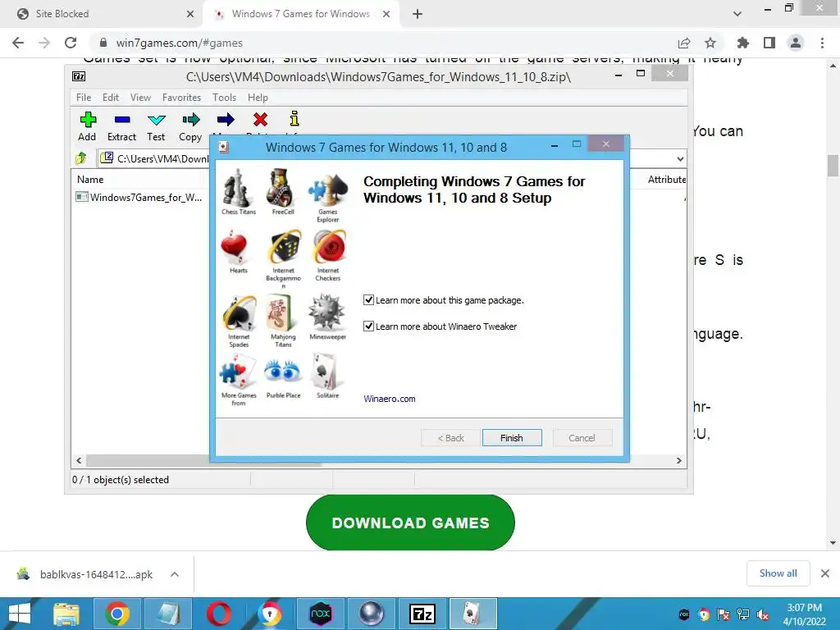Open a new Chrome tab
The width and height of the screenshot is (840, 630).
coord(418,14)
